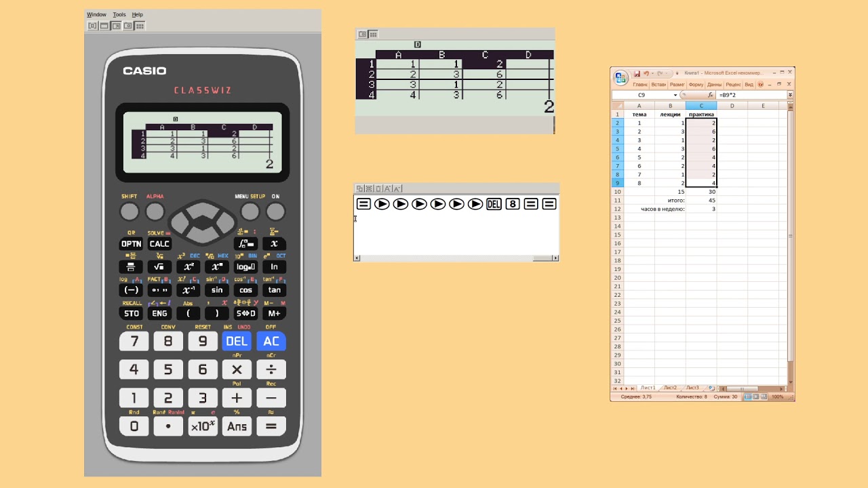Click the calculator S⇔D key

coord(245,313)
